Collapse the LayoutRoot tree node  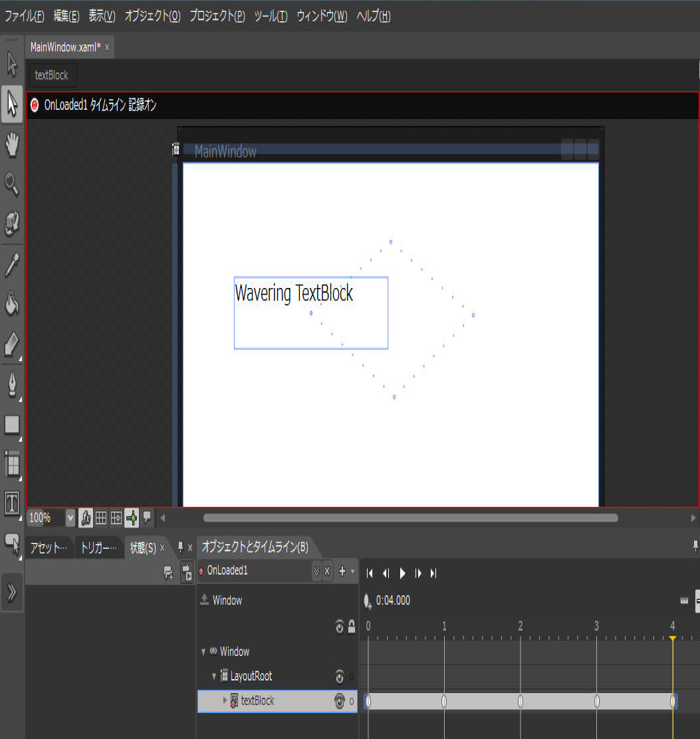pyautogui.click(x=214, y=676)
